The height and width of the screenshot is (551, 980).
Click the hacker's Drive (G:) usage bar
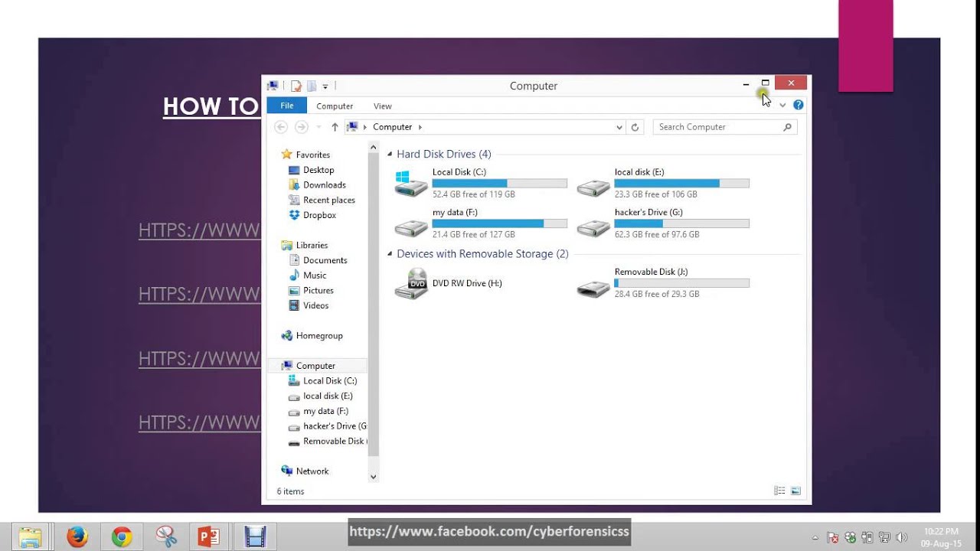[x=682, y=223]
